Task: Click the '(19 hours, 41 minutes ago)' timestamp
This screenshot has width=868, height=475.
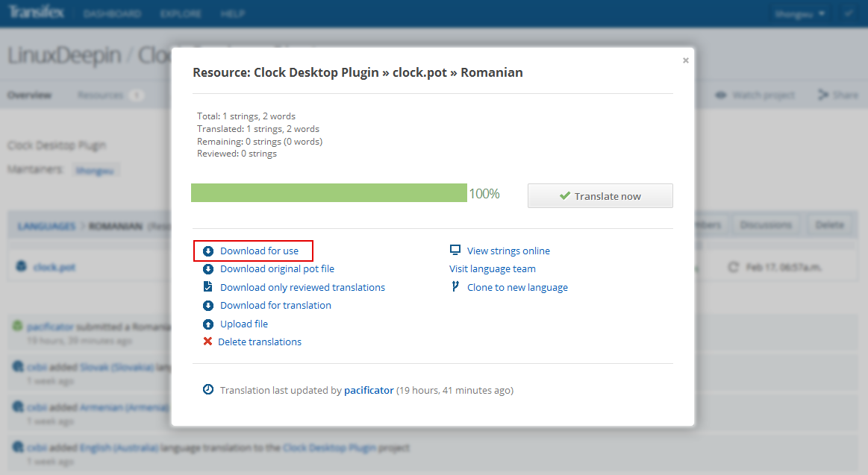Action: (x=455, y=391)
